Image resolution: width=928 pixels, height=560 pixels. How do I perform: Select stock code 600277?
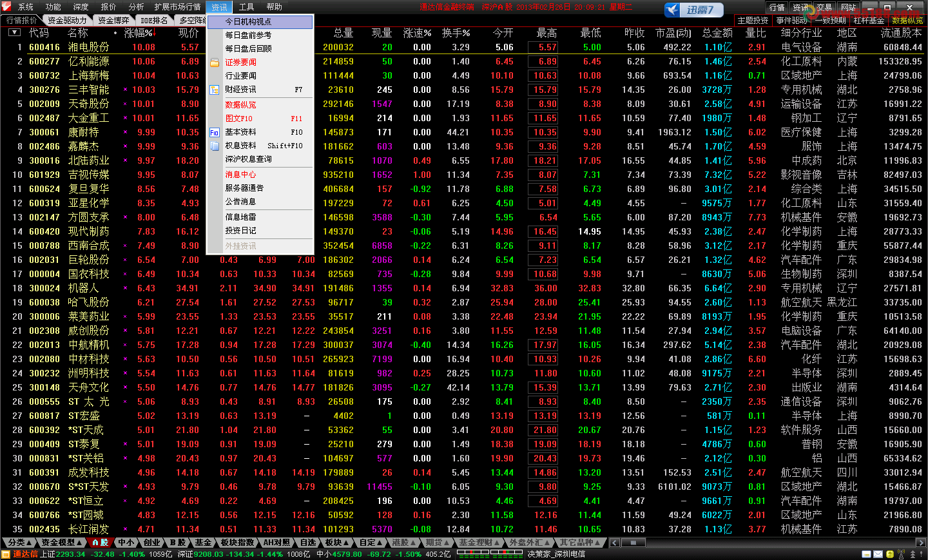click(x=44, y=61)
